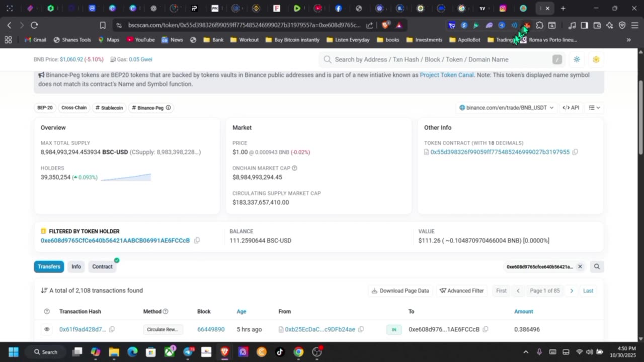This screenshot has height=362, width=644.
Task: Select the Stablecoin tag
Action: pos(109,108)
